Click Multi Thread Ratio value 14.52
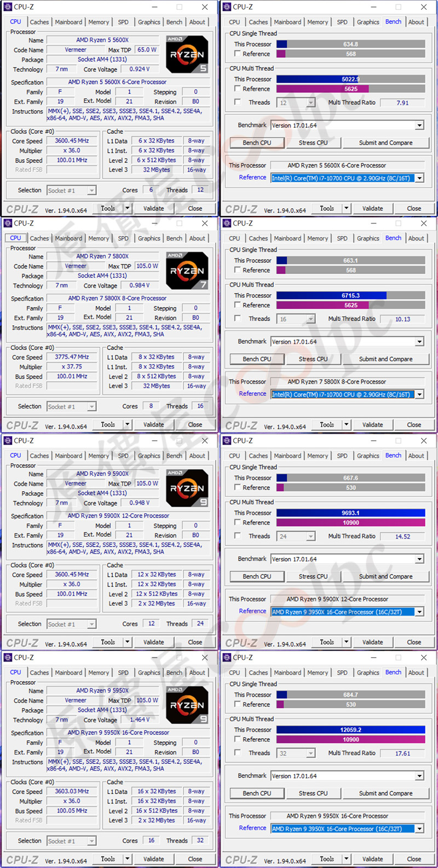The width and height of the screenshot is (438, 868). (402, 537)
